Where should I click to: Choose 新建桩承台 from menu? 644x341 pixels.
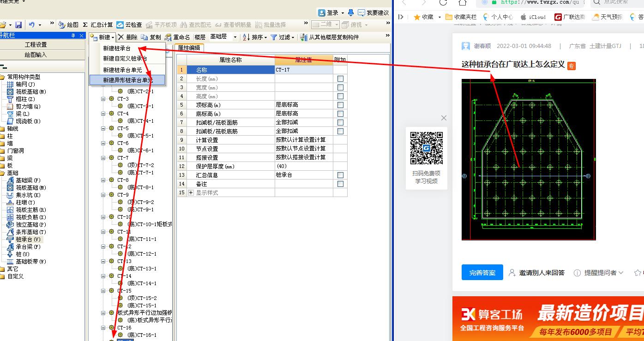coord(127,48)
